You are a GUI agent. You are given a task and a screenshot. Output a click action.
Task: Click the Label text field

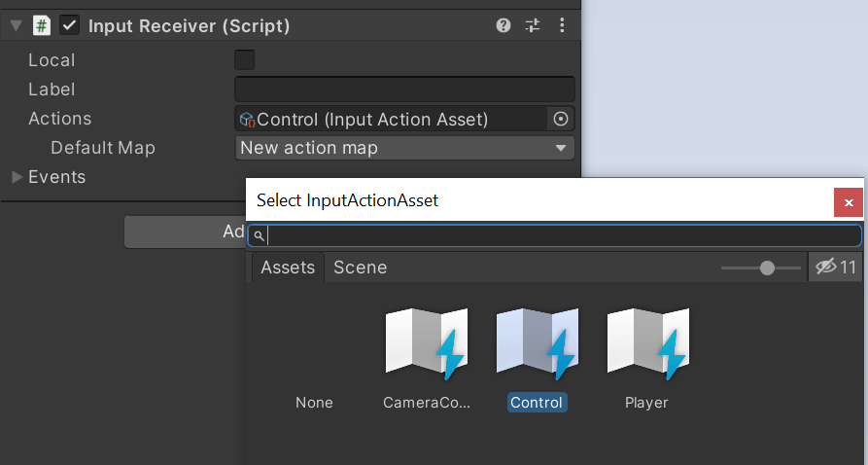pos(404,89)
